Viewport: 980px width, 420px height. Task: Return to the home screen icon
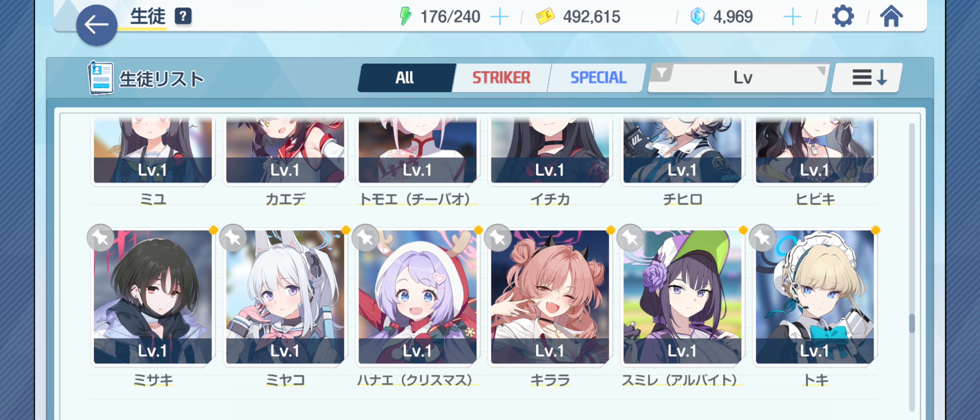point(891,16)
